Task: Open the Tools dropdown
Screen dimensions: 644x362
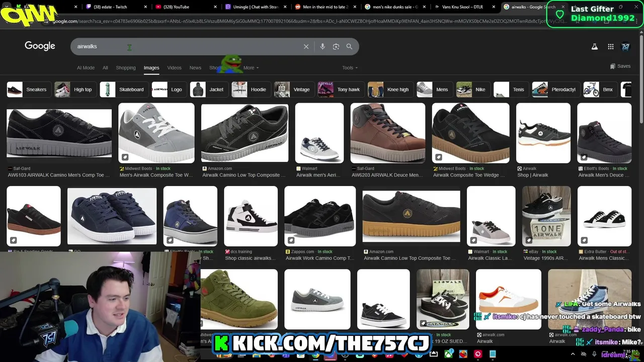Action: pyautogui.click(x=350, y=67)
